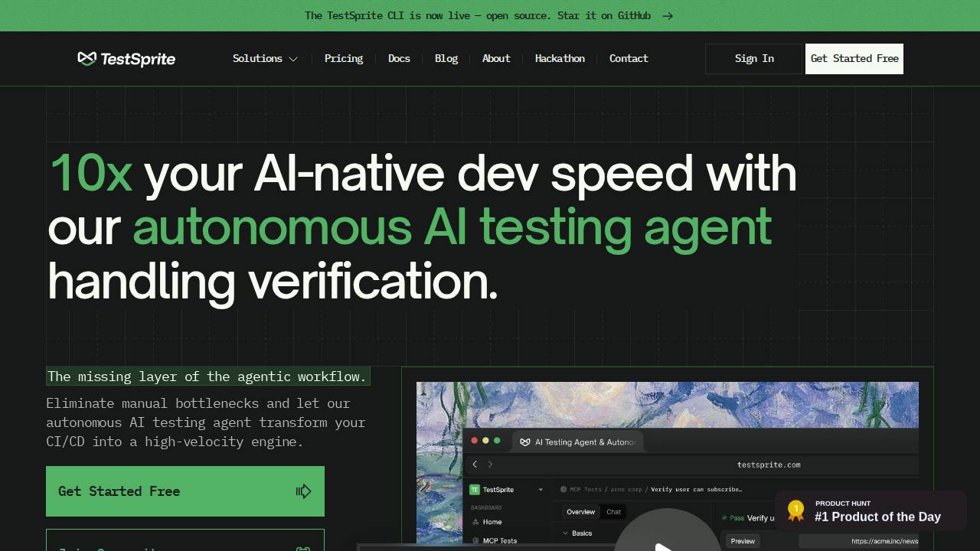Open the TestSprite workspace dropdown in the demo preview
The image size is (980, 551).
pos(541,490)
